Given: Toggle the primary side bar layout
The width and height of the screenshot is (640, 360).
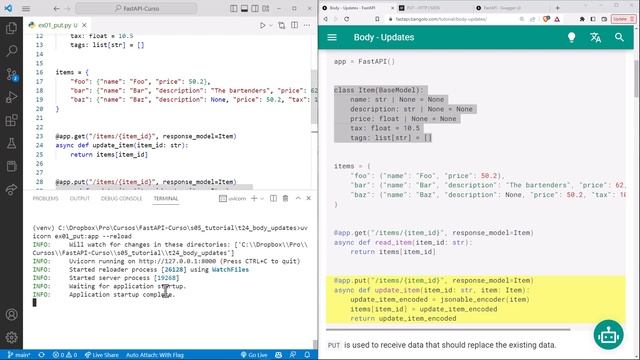Looking at the screenshot, I should pyautogui.click(x=233, y=9).
